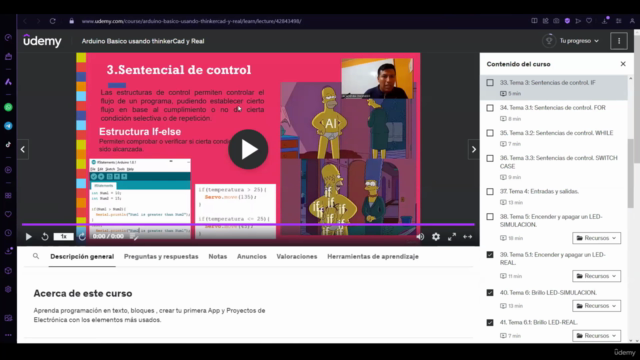The width and height of the screenshot is (640, 360).
Task: Open Herramientas de aprendizaje tab
Action: pos(373,256)
